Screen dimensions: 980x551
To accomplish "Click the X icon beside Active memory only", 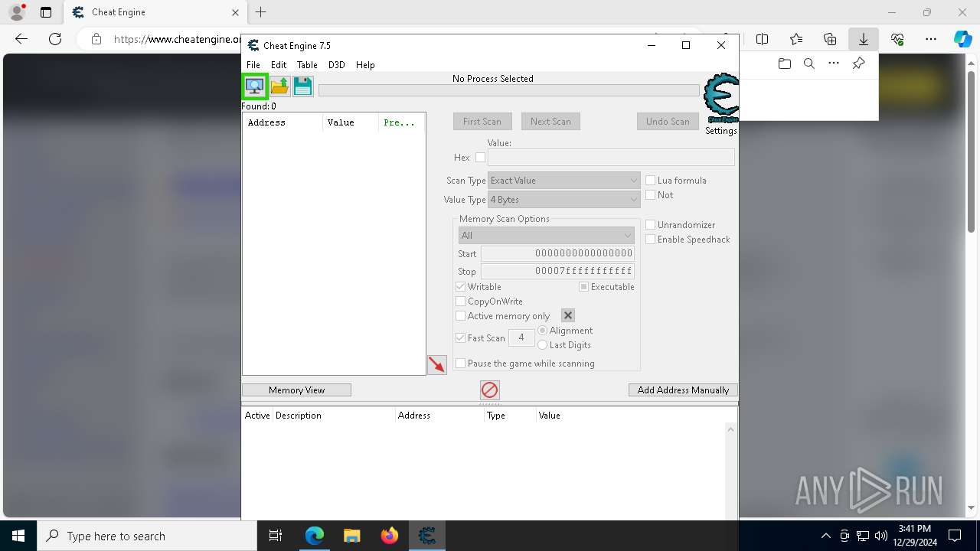I will [568, 315].
